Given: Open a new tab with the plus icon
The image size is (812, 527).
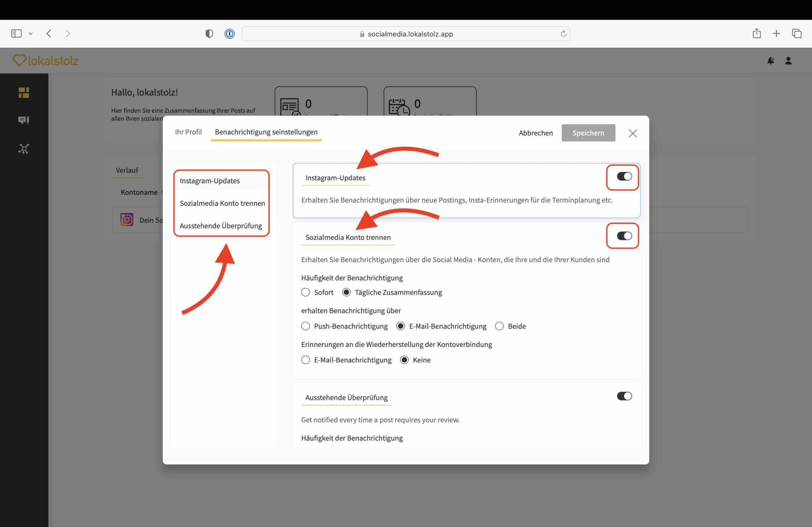Looking at the screenshot, I should (776, 33).
